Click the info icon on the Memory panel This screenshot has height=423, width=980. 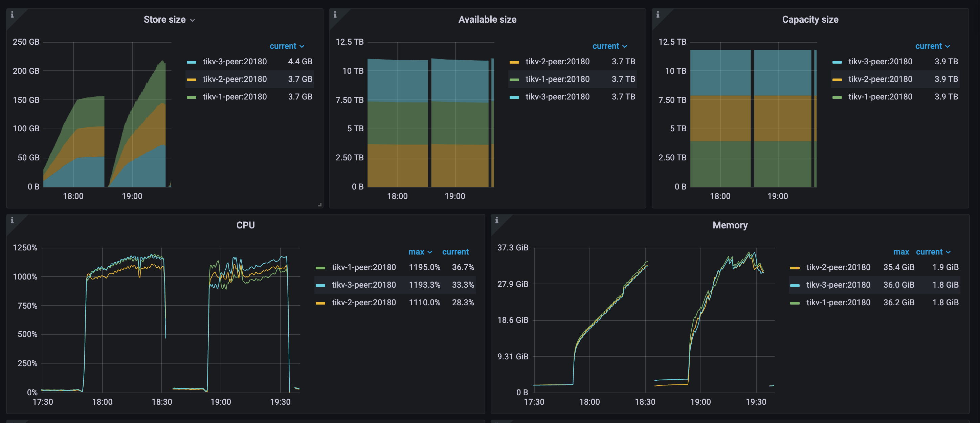click(x=496, y=221)
